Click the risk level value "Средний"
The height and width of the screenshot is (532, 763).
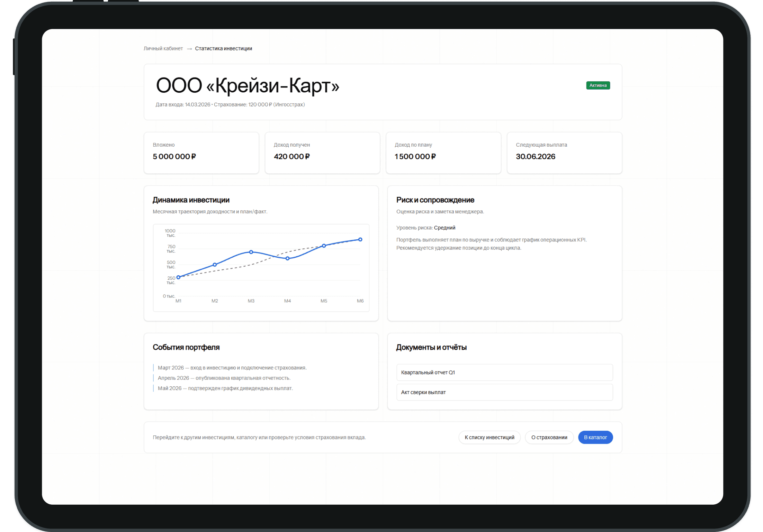point(446,228)
